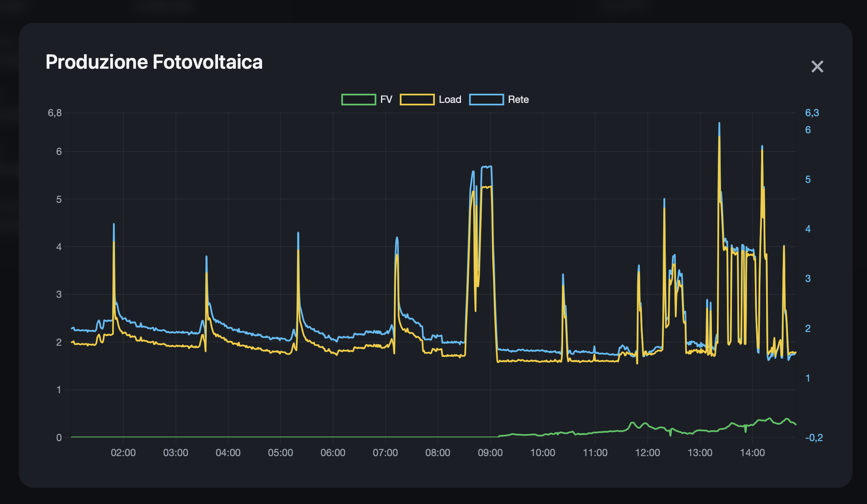Toggle FV series via green legend box

coord(358,100)
